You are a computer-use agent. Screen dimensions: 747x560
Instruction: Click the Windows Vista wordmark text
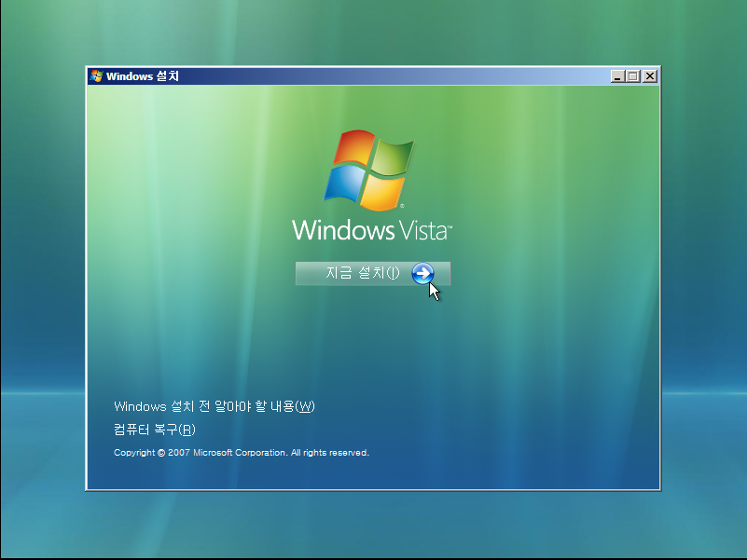point(371,228)
